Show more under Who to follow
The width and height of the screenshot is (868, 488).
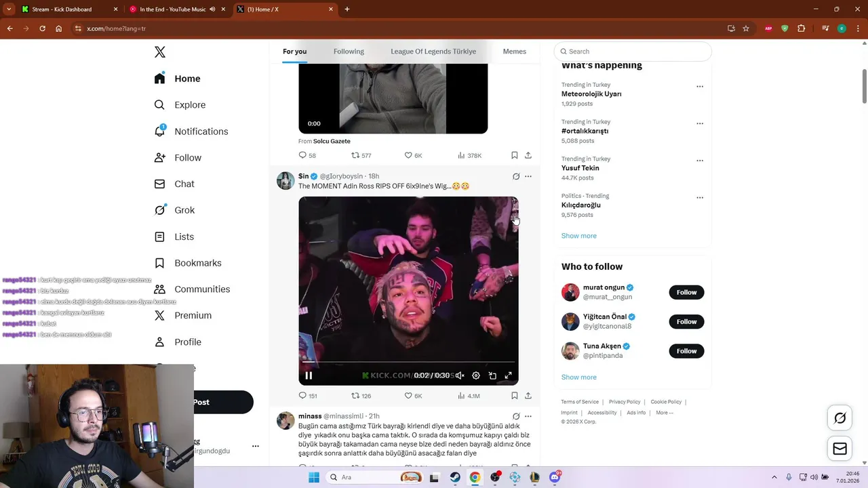[578, 378]
